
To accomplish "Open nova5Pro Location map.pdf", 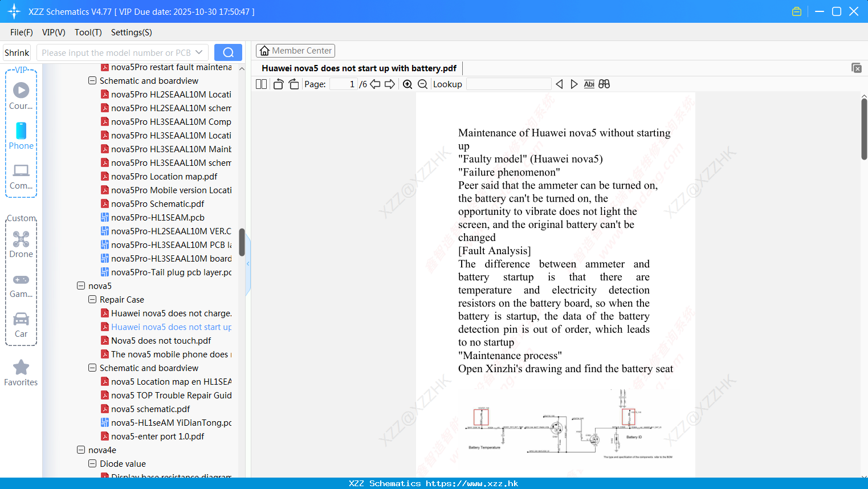I will (x=159, y=177).
